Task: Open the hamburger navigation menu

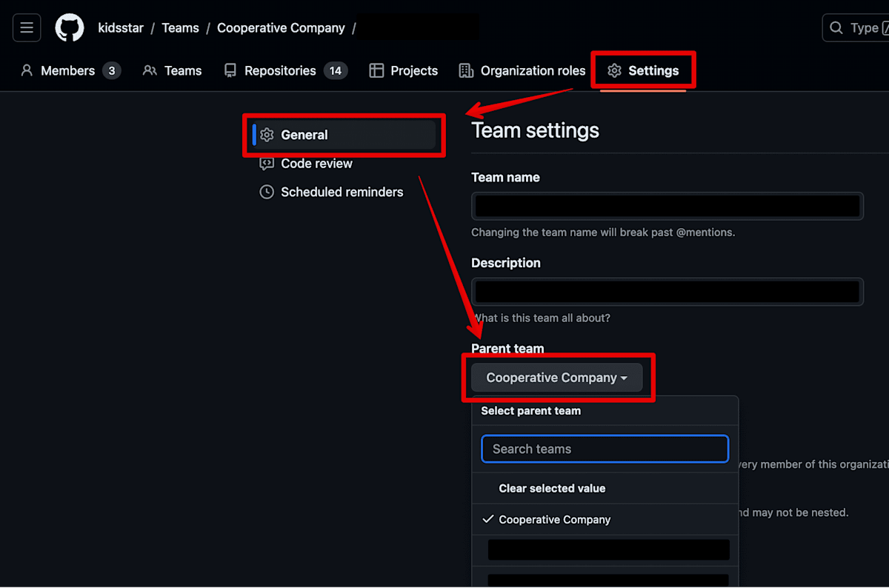Action: point(27,28)
